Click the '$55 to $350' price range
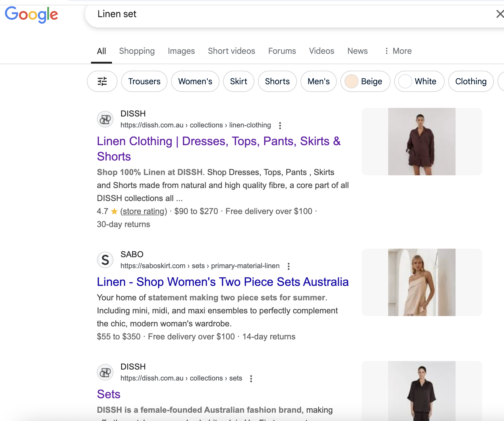The height and width of the screenshot is (421, 504). 119,336
